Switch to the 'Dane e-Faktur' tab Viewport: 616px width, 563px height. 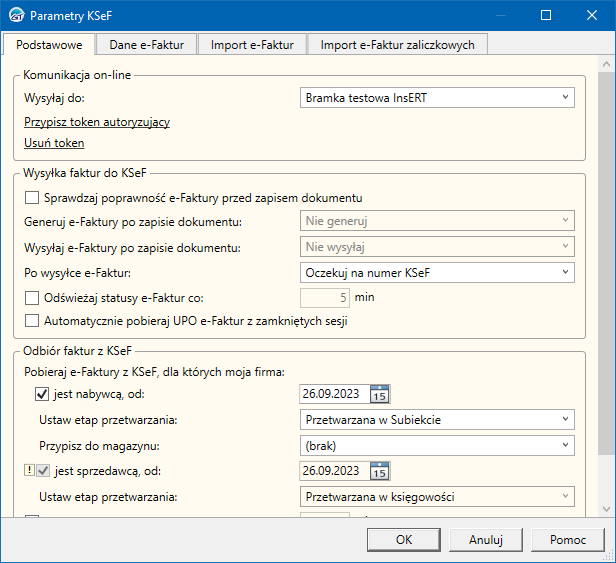146,44
